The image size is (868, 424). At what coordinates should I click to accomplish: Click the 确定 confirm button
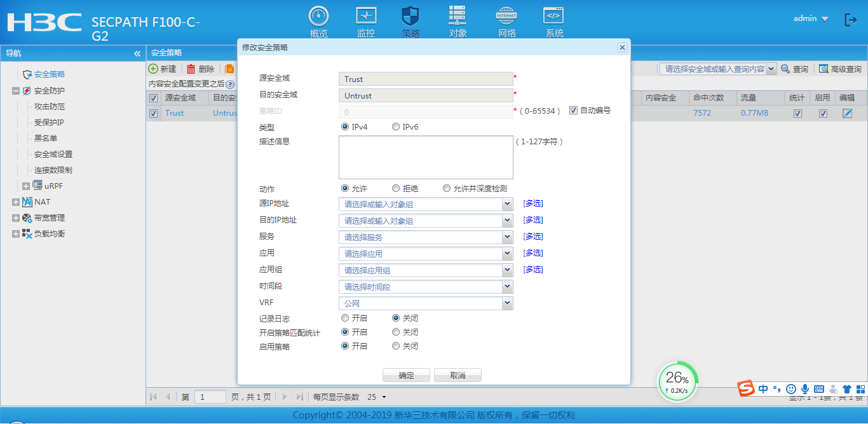pos(406,375)
